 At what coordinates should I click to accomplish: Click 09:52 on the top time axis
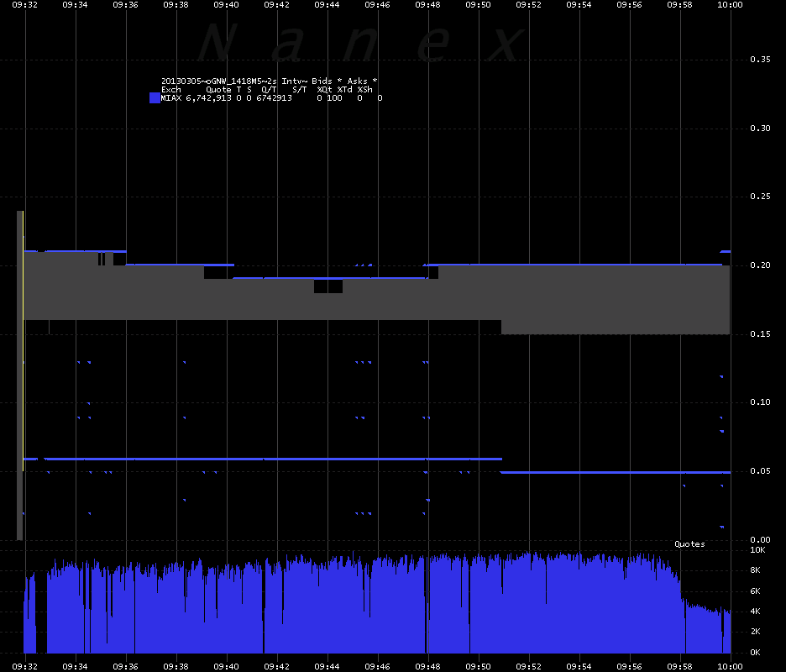[528, 5]
